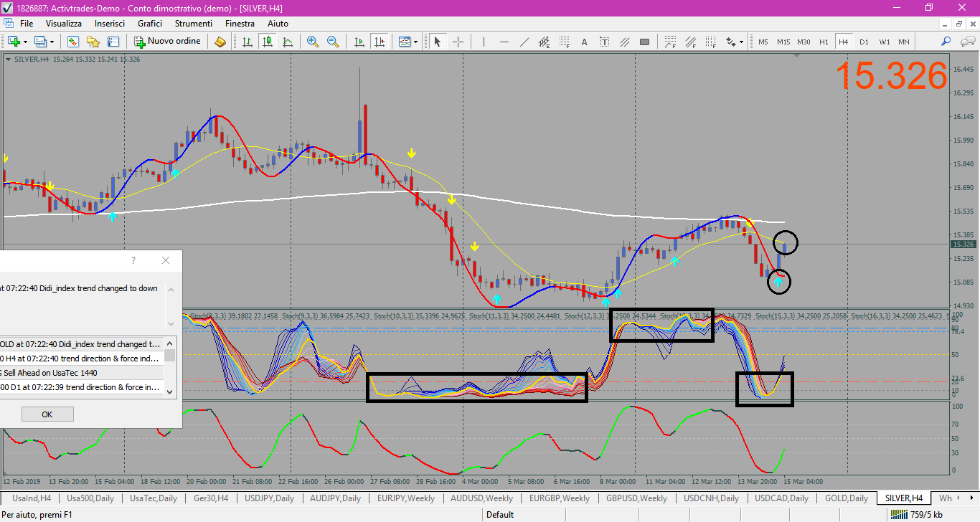Open the MetaEditor book icon

(220, 42)
